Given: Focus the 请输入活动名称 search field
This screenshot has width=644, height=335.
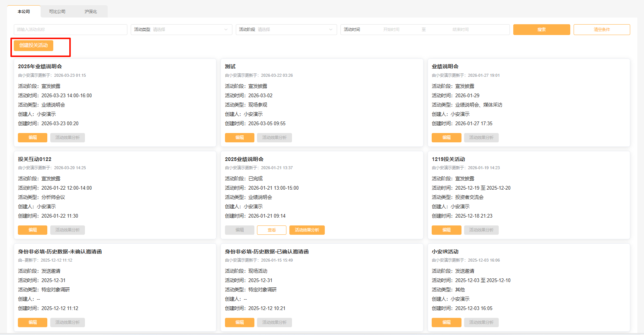Looking at the screenshot, I should coord(70,29).
